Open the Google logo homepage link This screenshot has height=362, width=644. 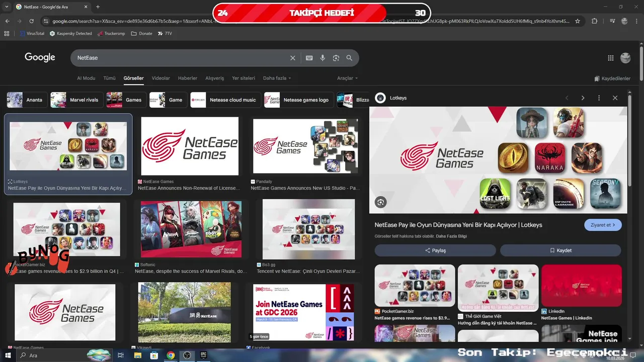tap(40, 57)
